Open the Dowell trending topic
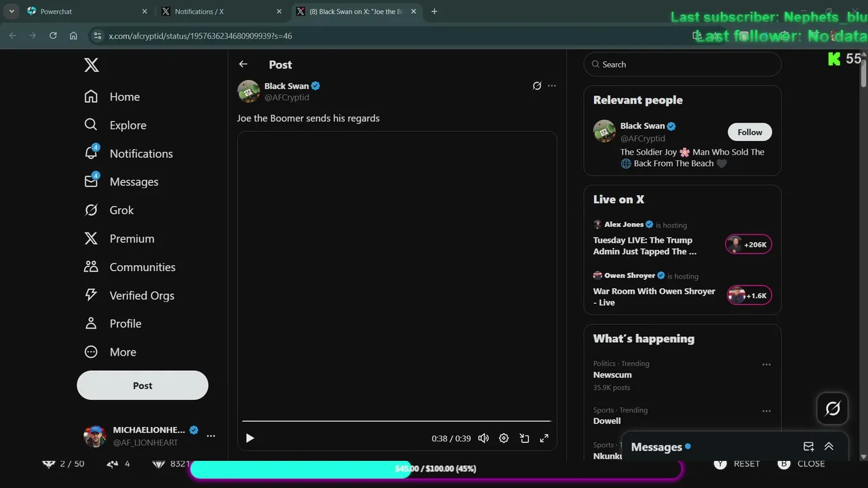The height and width of the screenshot is (488, 868). coord(607,421)
